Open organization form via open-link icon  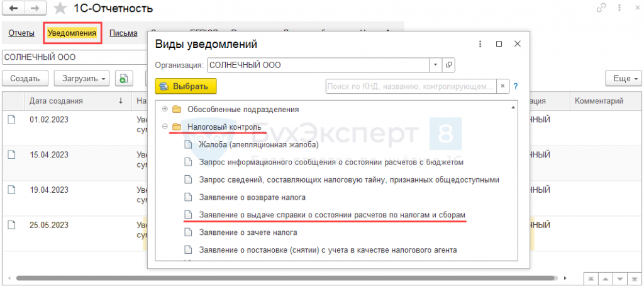448,65
